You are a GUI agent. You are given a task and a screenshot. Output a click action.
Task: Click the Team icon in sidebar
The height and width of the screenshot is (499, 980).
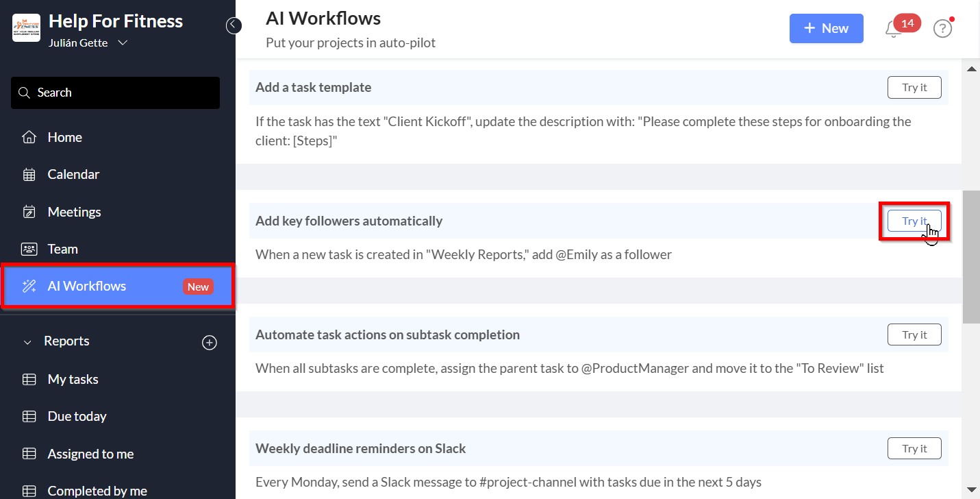coord(29,249)
